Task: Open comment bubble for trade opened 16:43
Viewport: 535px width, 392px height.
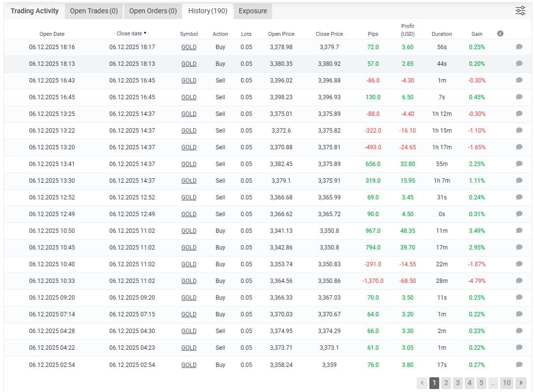Action: (519, 80)
